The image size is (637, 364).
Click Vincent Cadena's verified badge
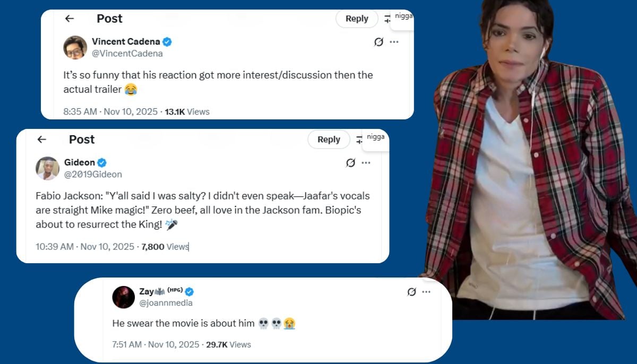coord(167,42)
